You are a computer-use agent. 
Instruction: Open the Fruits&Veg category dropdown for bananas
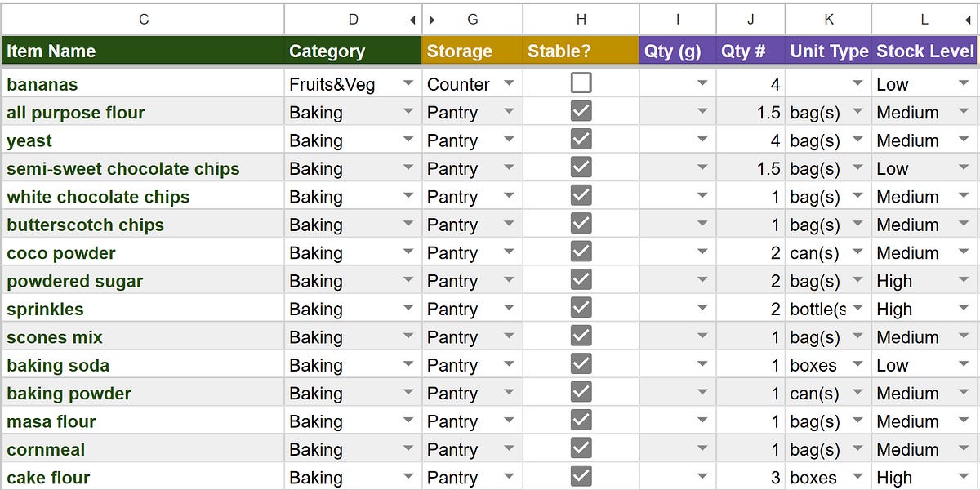[409, 83]
